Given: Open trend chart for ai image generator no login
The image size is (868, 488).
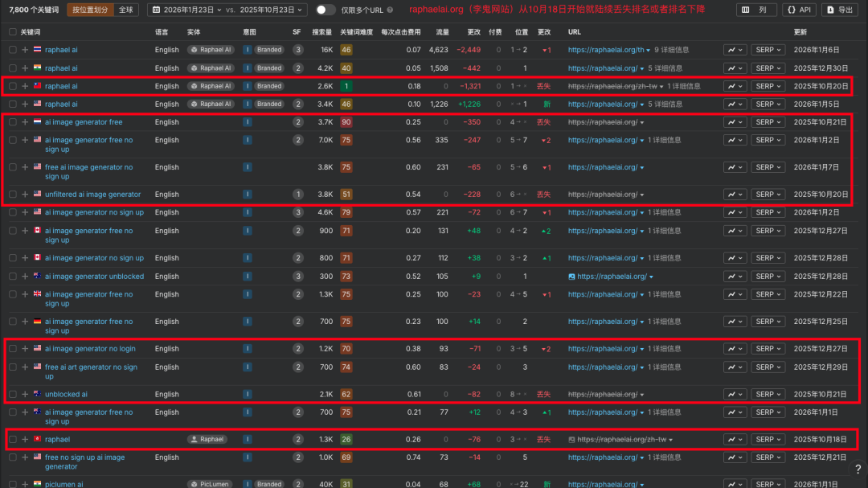Looking at the screenshot, I should coord(735,349).
